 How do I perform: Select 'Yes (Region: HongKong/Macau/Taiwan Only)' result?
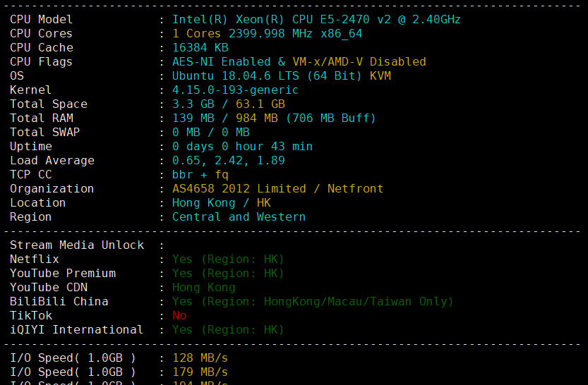point(313,302)
